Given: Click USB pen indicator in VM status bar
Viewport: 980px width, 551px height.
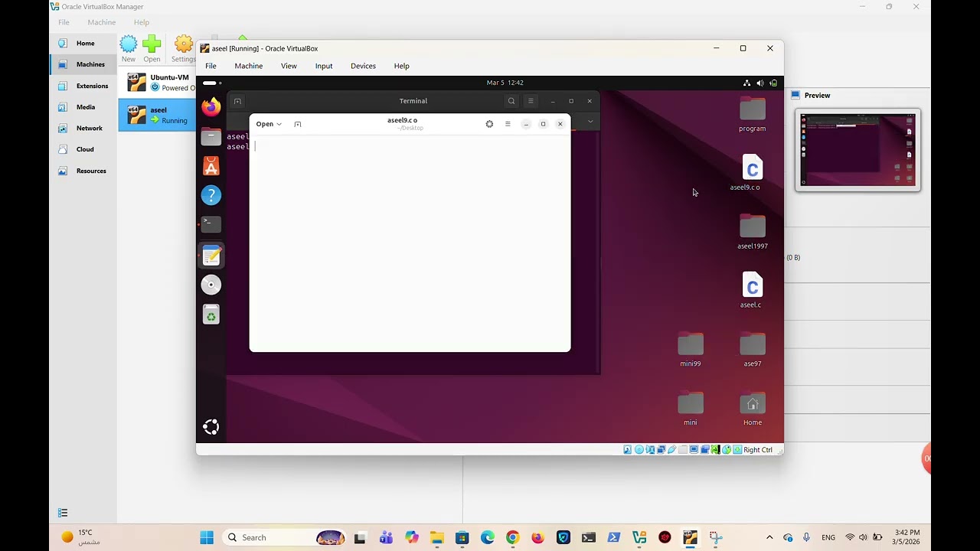Looking at the screenshot, I should (x=671, y=450).
